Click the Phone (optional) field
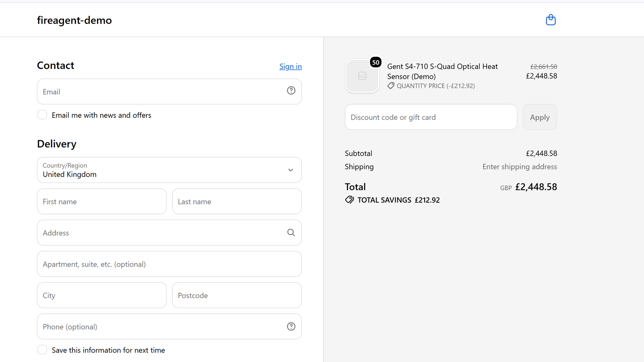Screen dimensions: 644x362 coord(169,327)
